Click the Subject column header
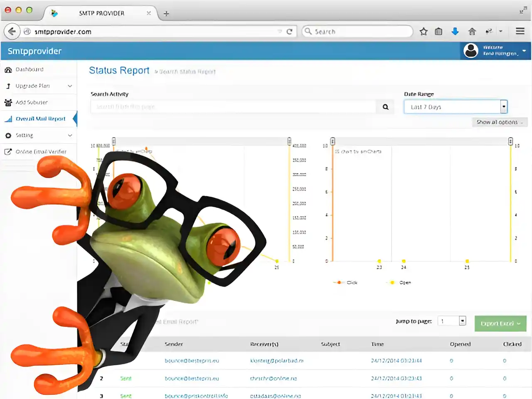The height and width of the screenshot is (399, 532). pyautogui.click(x=330, y=344)
